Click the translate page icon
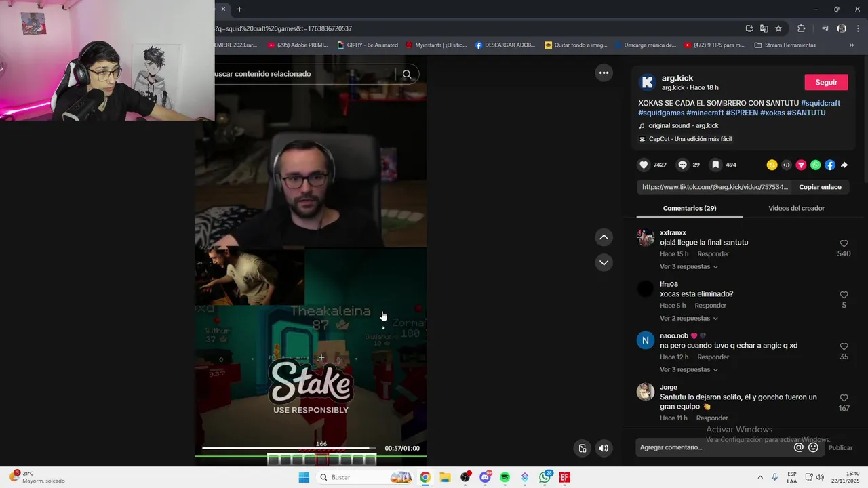This screenshot has width=868, height=488. click(x=764, y=28)
